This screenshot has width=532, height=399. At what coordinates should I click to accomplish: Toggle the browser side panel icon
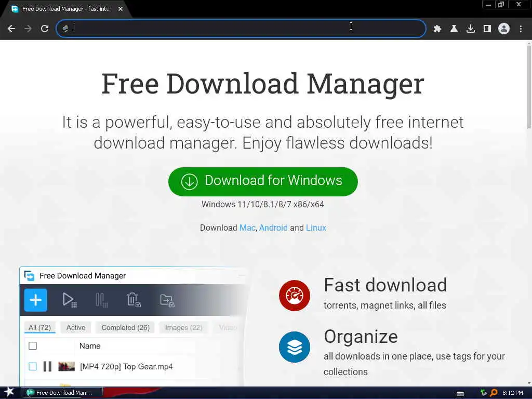(487, 29)
